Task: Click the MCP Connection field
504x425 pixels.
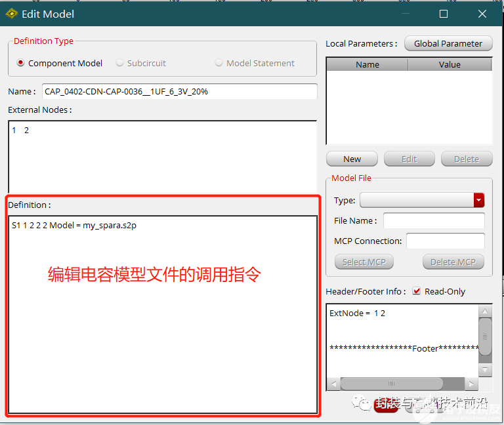Action: click(446, 241)
